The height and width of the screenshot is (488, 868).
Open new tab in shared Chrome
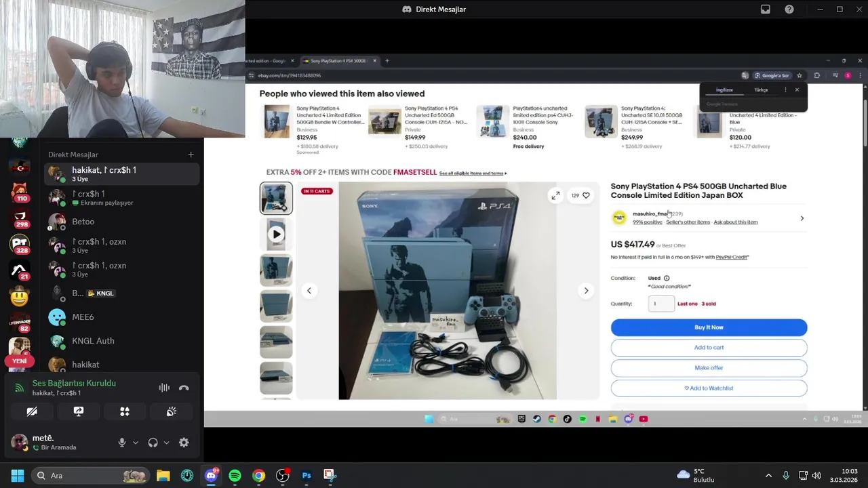click(387, 61)
